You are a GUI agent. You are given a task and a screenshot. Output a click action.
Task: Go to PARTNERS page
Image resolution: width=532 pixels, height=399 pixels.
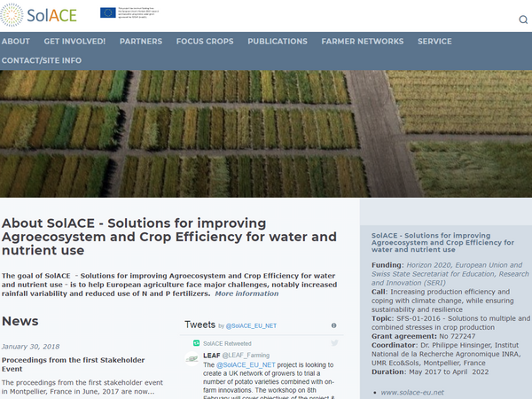pos(141,42)
